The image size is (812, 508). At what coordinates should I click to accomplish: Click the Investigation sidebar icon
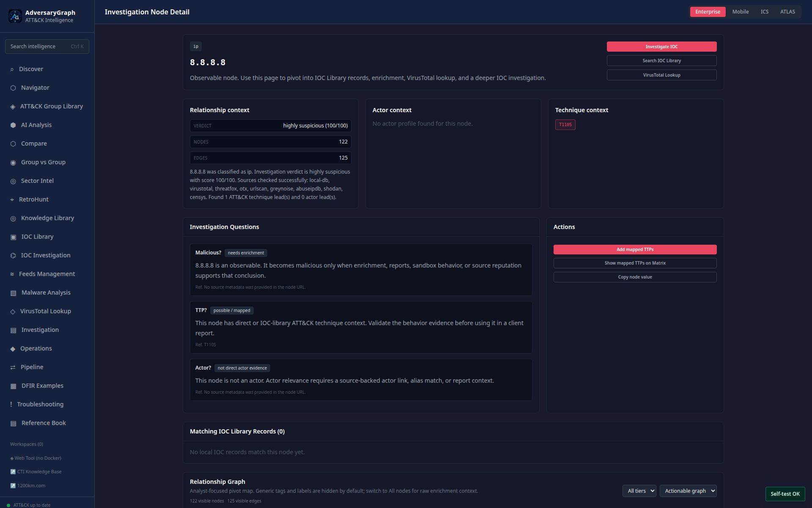pyautogui.click(x=13, y=330)
